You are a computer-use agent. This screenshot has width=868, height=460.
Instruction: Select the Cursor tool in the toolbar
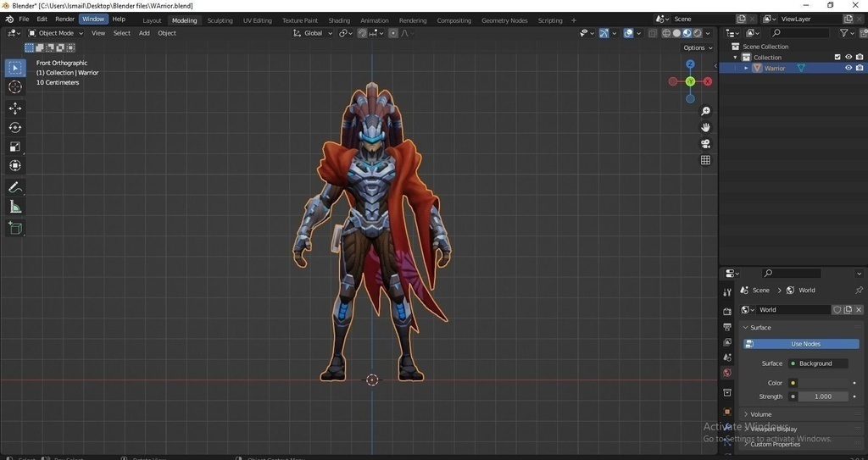[15, 87]
